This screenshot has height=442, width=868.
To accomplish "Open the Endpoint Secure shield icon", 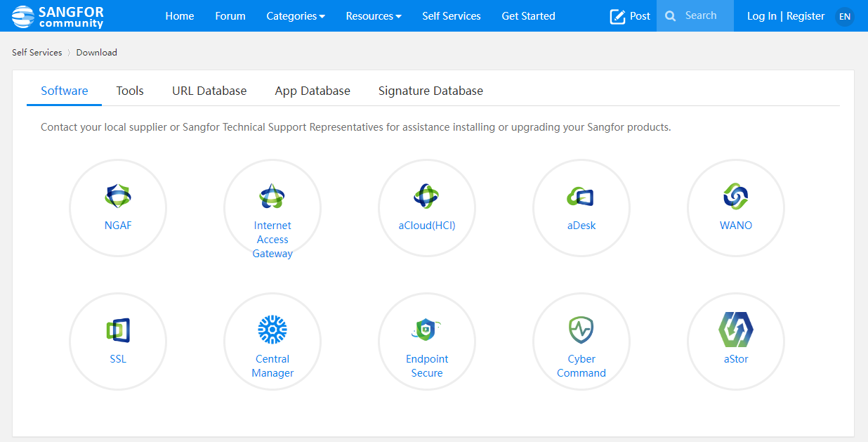I will (427, 330).
